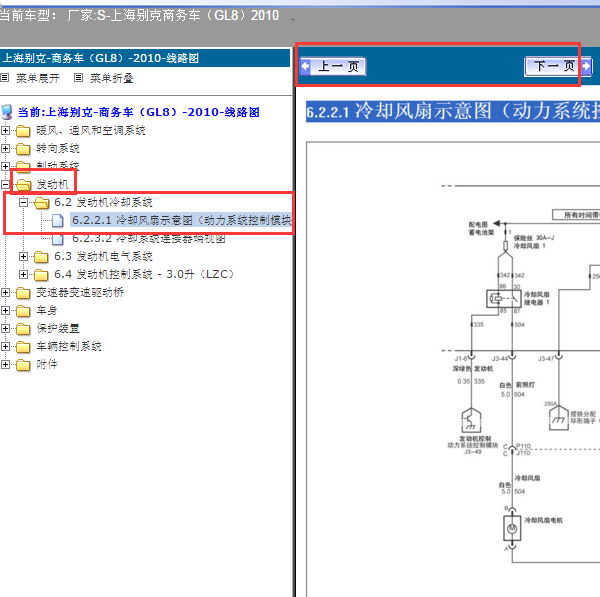This screenshot has width=600, height=597.
Task: Expand the 保护装置 folder node
Action: [x=5, y=328]
